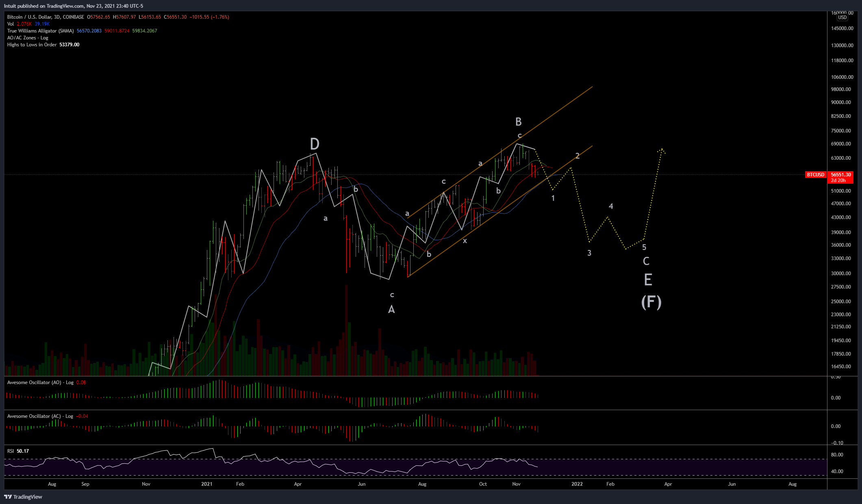This screenshot has width=862, height=504.
Task: Click the 53379.00 indicator value
Action: [x=69, y=45]
